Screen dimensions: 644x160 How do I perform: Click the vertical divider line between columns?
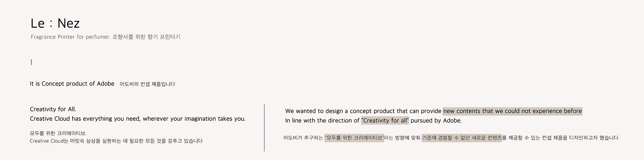point(264,127)
